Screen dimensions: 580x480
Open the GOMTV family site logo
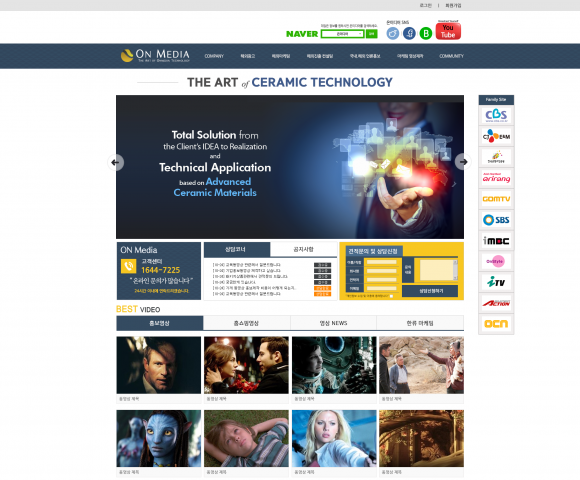(496, 199)
